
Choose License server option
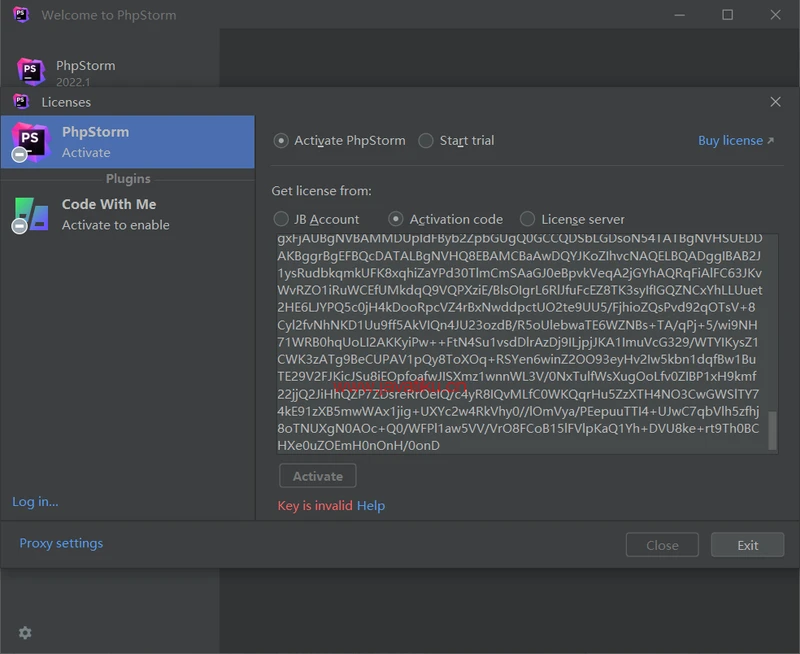pos(527,219)
